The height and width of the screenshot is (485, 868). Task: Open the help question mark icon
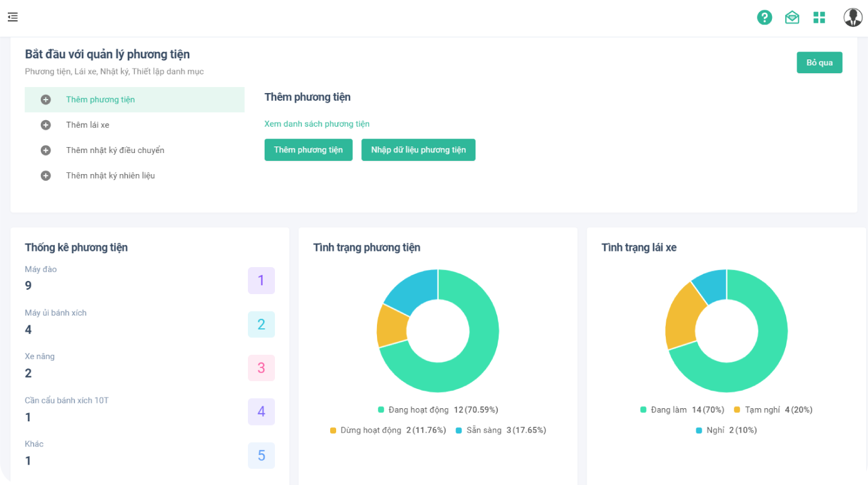[764, 17]
